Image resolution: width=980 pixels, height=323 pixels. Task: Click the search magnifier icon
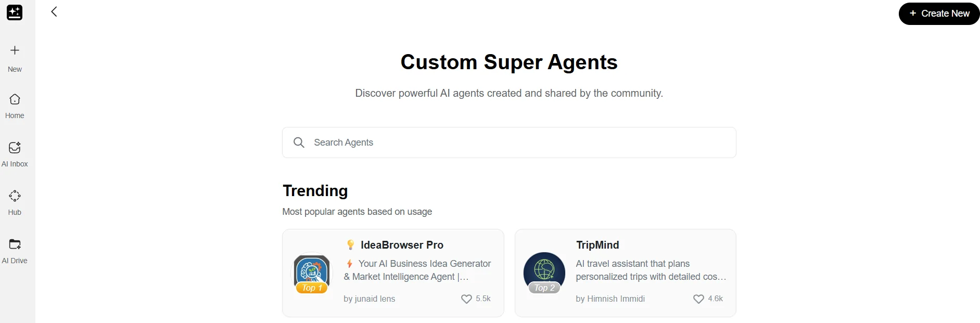click(299, 142)
